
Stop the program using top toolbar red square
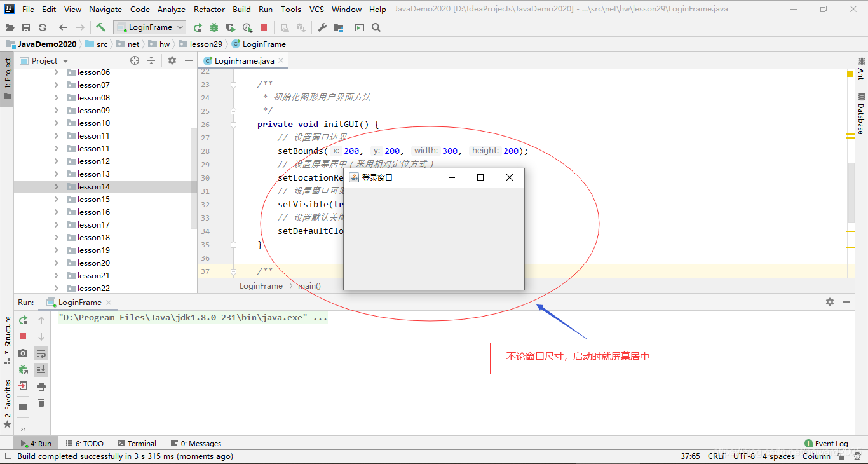tap(264, 27)
